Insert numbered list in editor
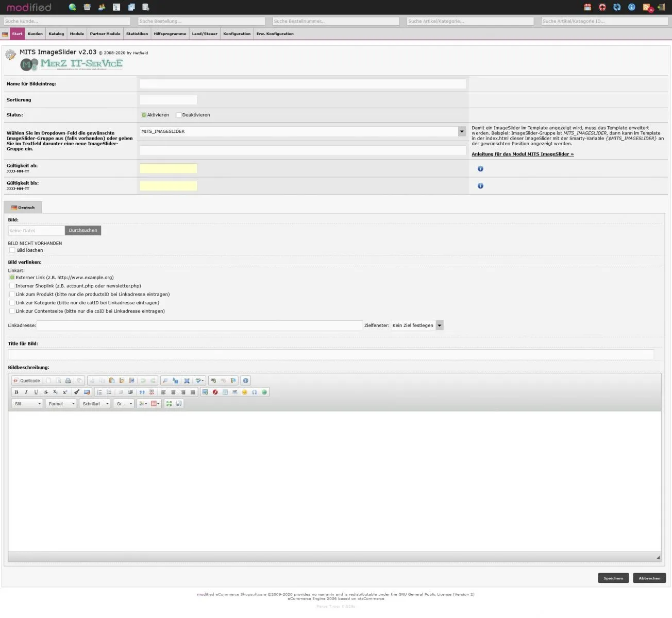 tap(99, 392)
